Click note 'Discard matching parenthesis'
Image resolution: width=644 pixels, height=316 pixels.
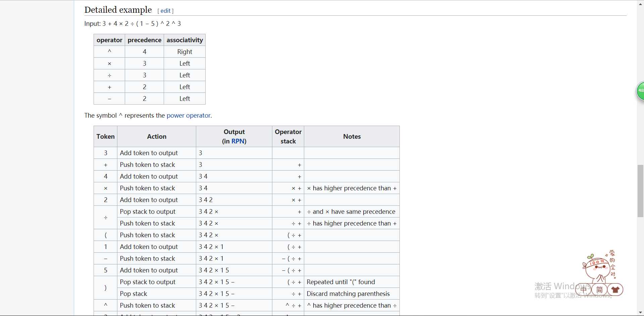click(352, 294)
